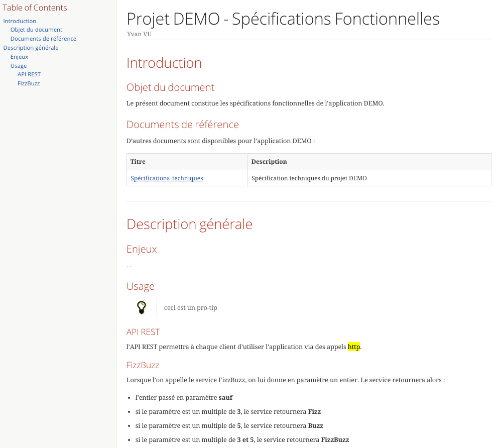497x448 pixels.
Task: Navigate to Enjeux in the sidebar contents
Action: pyautogui.click(x=19, y=57)
